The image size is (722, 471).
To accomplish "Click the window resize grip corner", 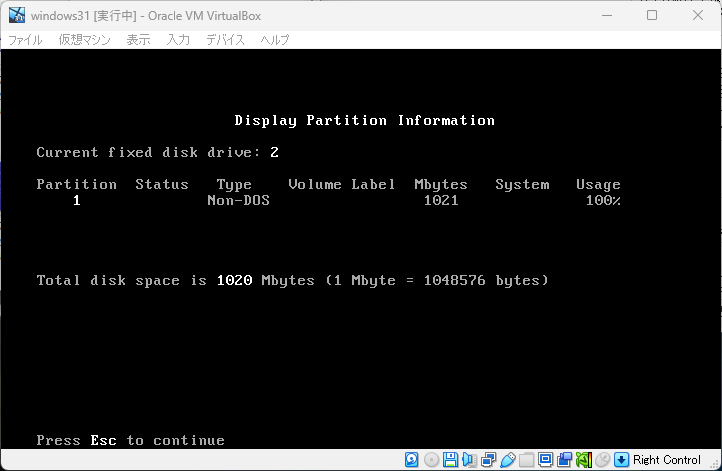I will [715, 464].
